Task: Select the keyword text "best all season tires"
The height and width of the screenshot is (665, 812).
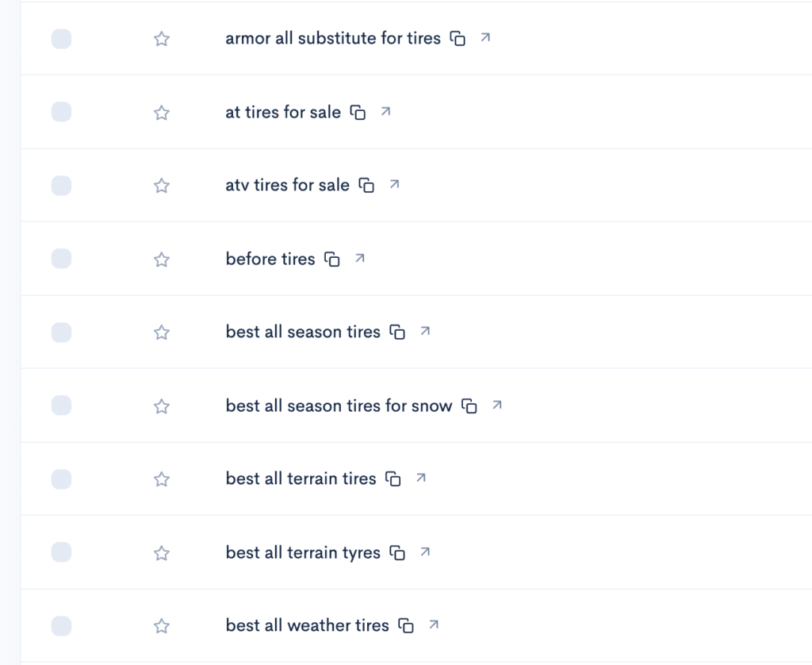Action: [301, 332]
